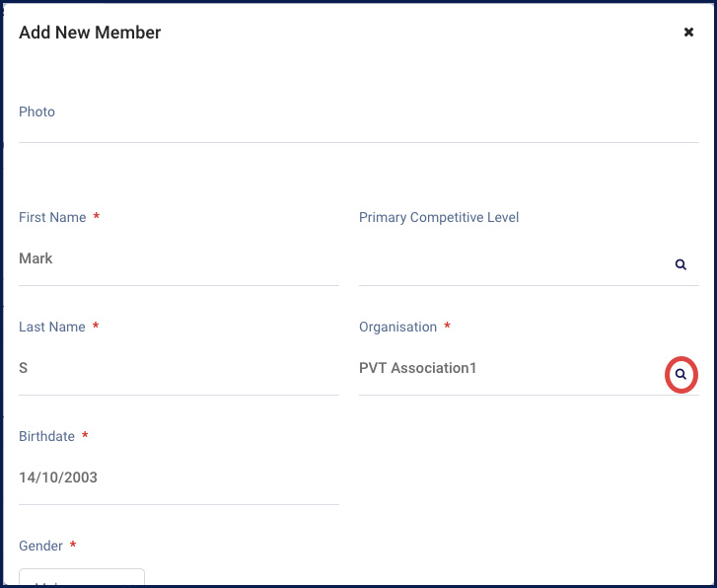
Task: Click the First Name label
Action: click(52, 218)
